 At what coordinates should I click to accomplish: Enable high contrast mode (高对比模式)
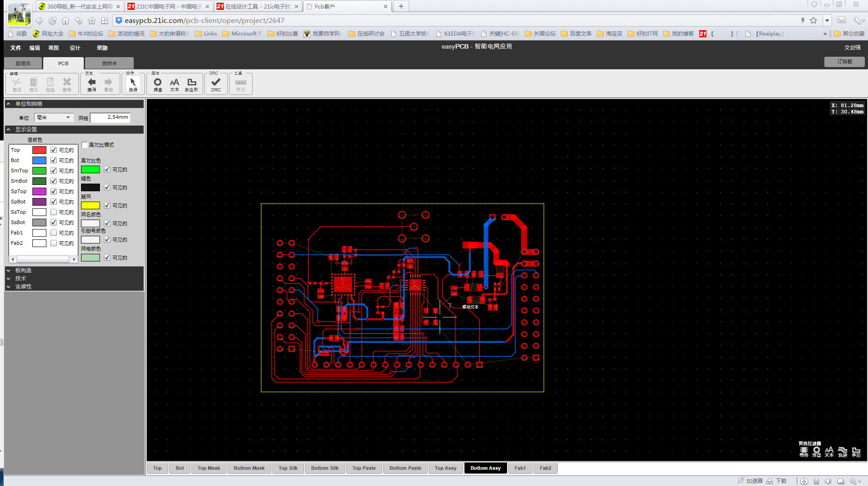click(x=85, y=145)
